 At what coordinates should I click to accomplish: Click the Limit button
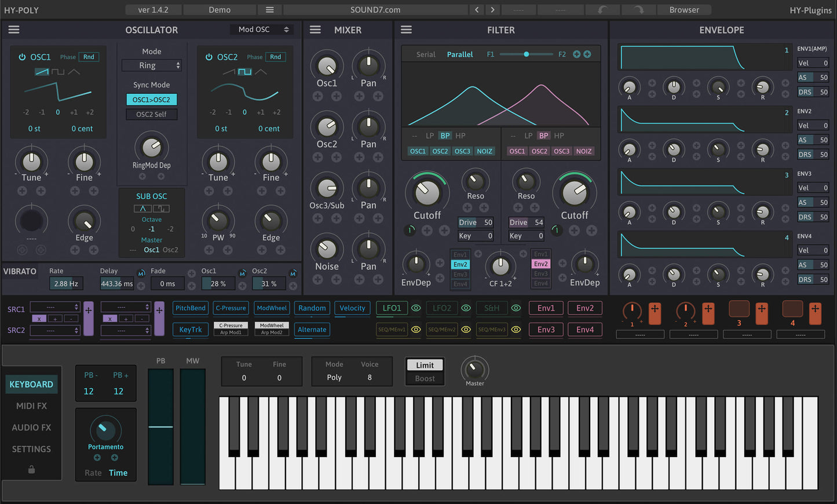coord(425,365)
